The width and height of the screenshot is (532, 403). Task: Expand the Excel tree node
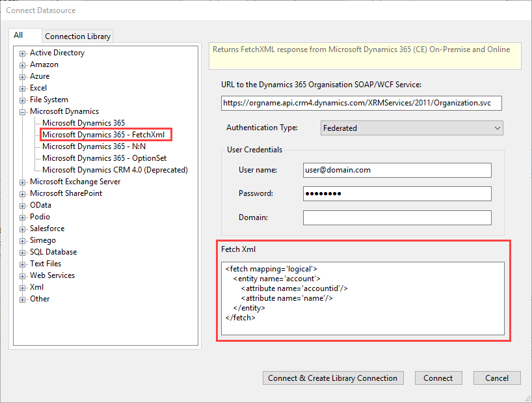click(22, 89)
